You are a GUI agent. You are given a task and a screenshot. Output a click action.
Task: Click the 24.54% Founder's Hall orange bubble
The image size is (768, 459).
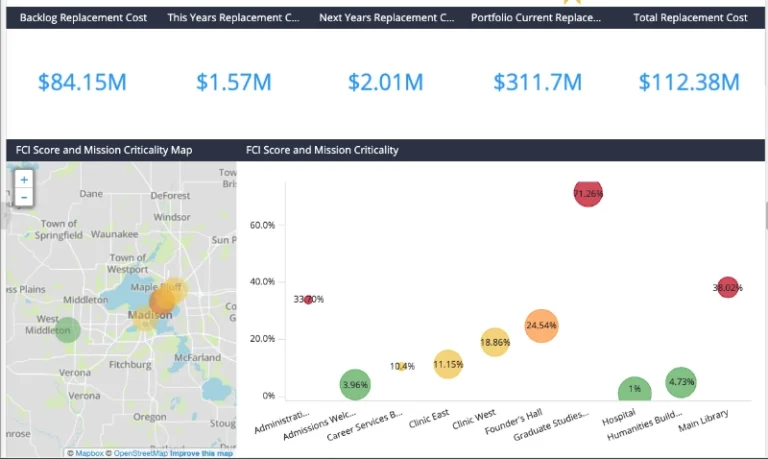coord(541,325)
